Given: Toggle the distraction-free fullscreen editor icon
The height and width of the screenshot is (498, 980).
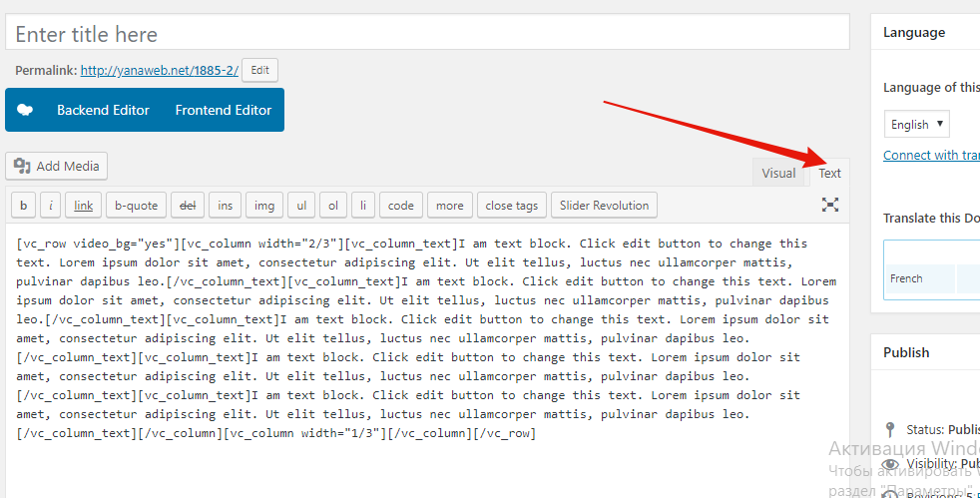Looking at the screenshot, I should (x=830, y=205).
